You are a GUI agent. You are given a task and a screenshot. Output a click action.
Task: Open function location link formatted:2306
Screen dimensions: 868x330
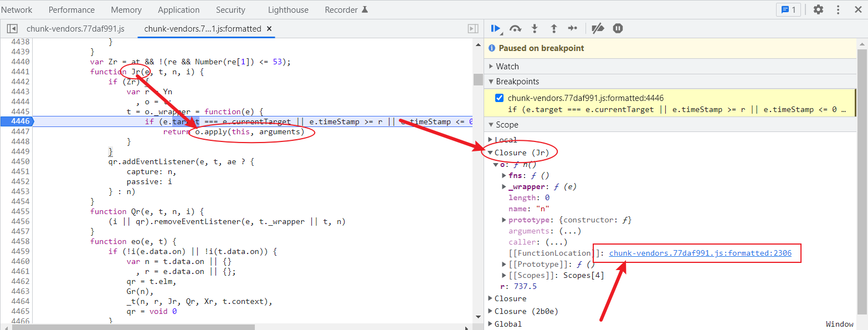(700, 253)
